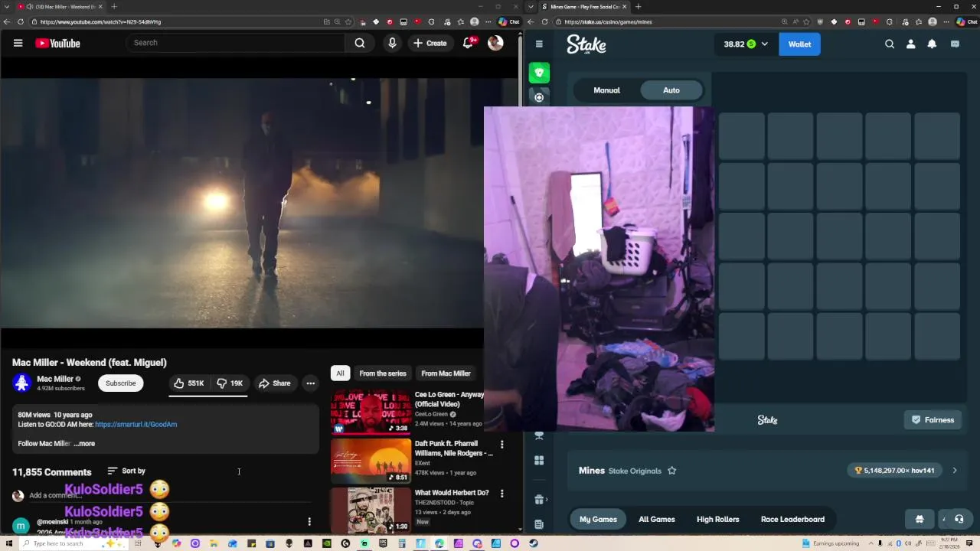Select the Race Leaderboard tab

click(792, 519)
